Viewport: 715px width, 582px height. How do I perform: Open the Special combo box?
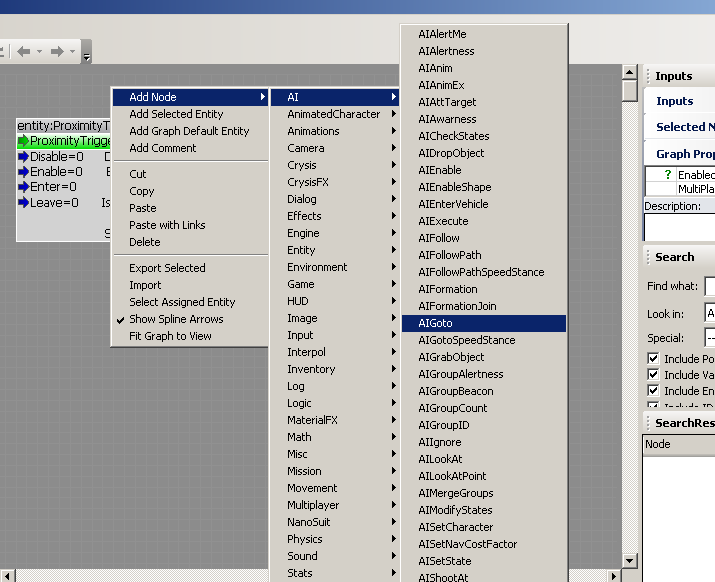pos(710,338)
